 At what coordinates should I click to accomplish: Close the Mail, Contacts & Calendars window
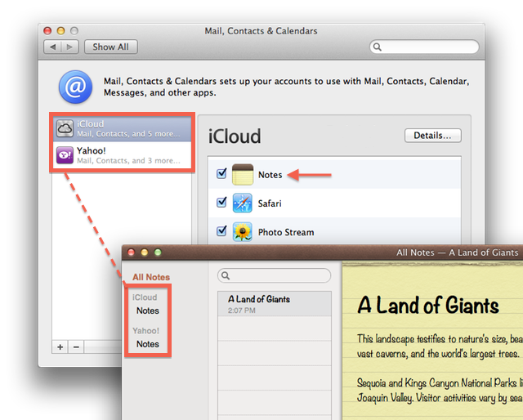47,31
